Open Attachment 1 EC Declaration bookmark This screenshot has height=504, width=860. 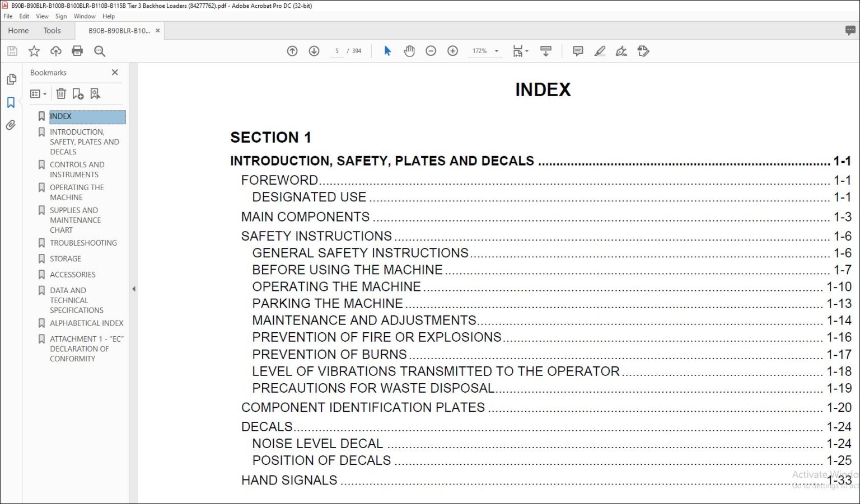click(87, 348)
